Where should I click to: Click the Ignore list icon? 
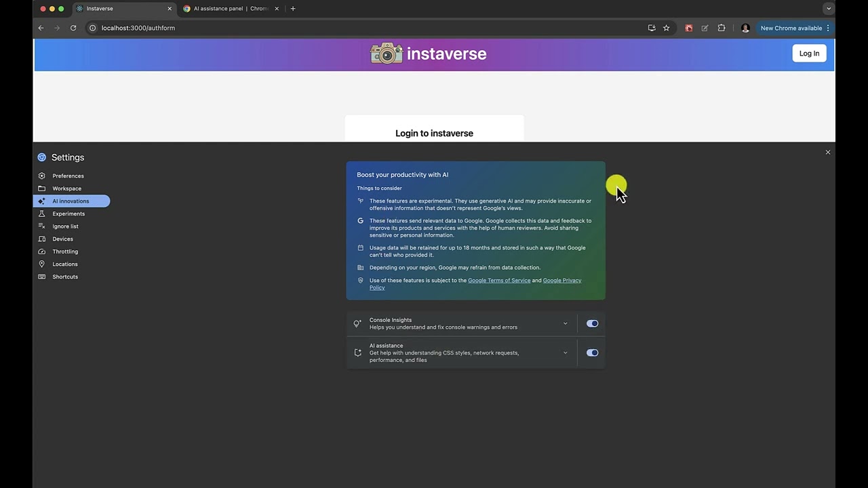(x=42, y=226)
